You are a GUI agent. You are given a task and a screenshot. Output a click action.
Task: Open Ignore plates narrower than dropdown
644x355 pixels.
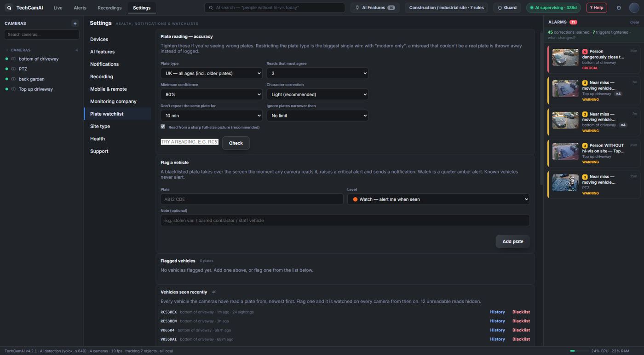tap(317, 116)
